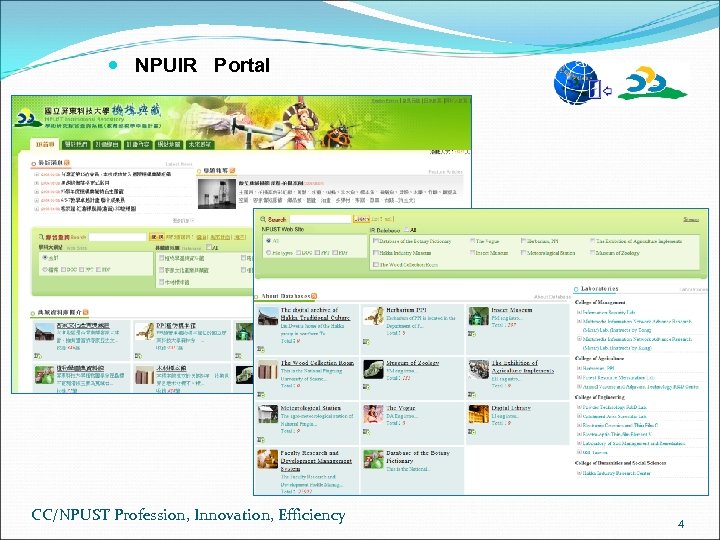Screen dimensions: 720x540
Task: Click detail icon under Digital Library card
Action: 472,432
